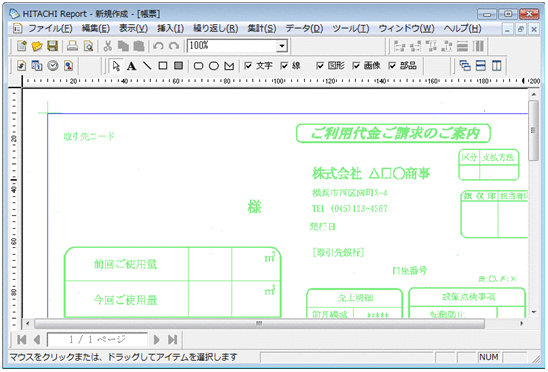The image size is (548, 372).
Task: Select the polyline shape tool
Action: coord(229,66)
